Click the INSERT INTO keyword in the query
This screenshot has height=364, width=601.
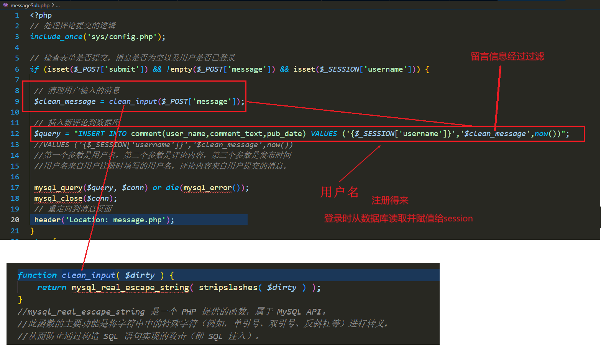(102, 134)
